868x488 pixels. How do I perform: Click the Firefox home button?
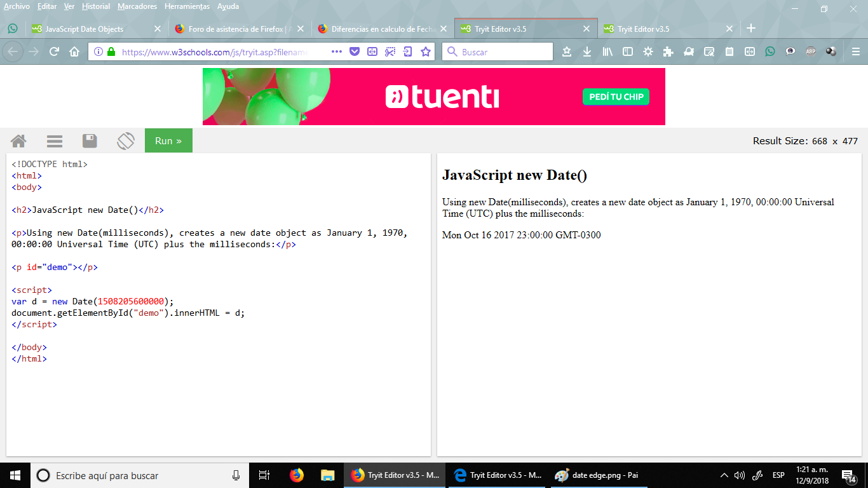pyautogui.click(x=74, y=52)
